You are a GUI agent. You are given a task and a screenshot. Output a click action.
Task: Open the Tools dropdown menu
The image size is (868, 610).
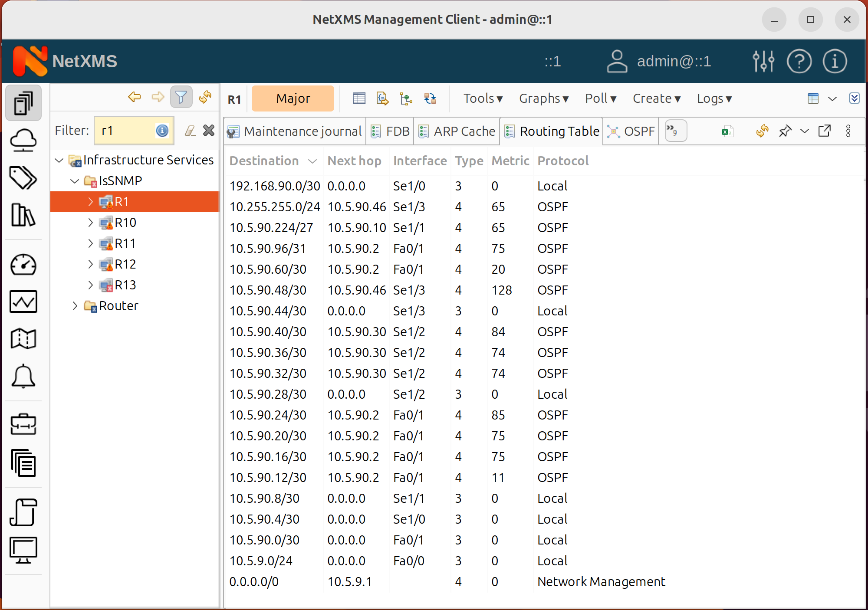pyautogui.click(x=483, y=98)
